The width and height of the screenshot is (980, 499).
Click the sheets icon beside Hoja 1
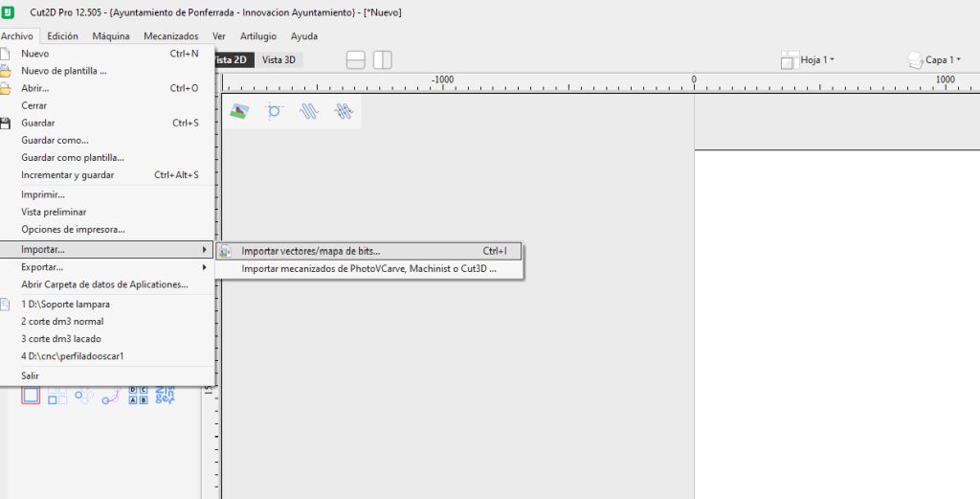pos(790,60)
